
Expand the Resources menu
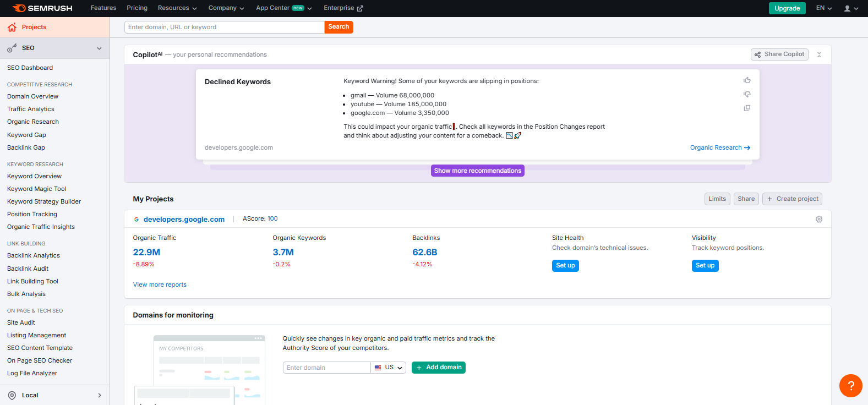click(177, 8)
